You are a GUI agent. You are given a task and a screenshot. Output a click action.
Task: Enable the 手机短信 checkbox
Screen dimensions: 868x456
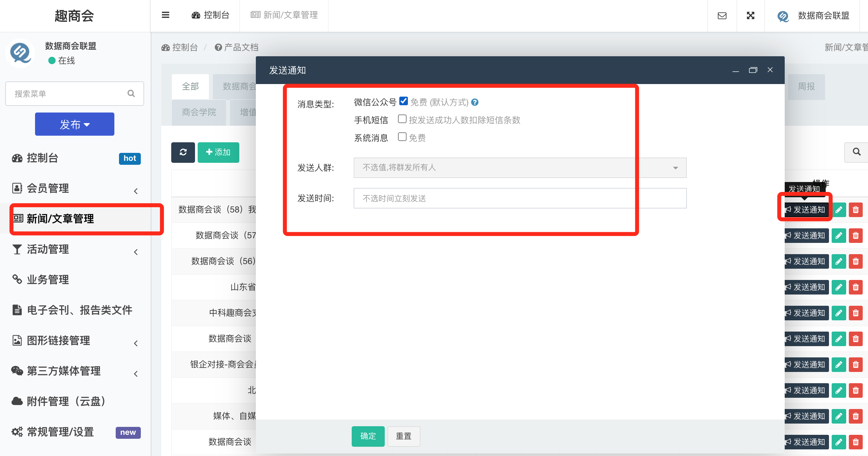402,119
